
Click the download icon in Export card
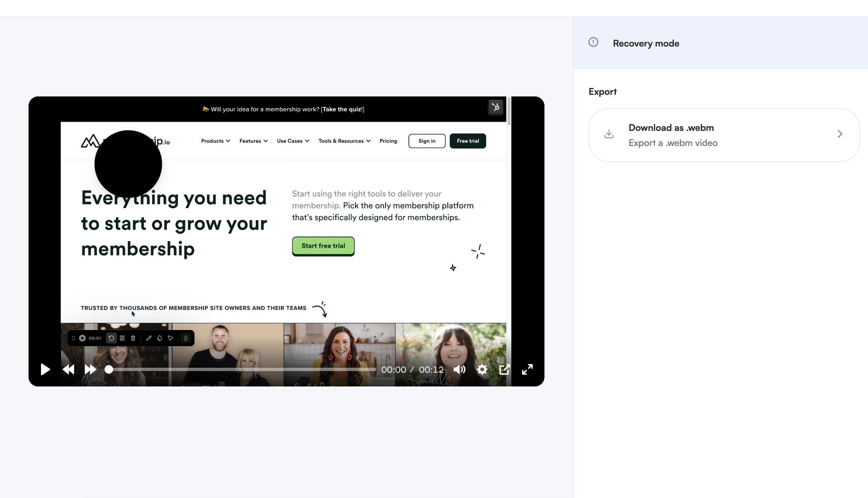(x=609, y=134)
